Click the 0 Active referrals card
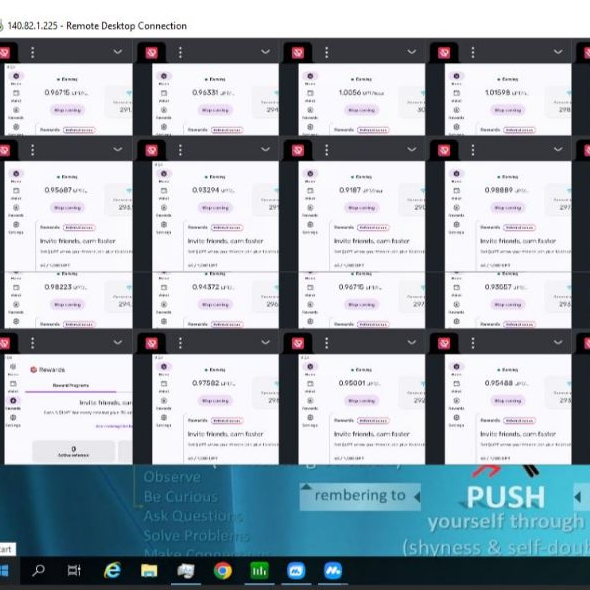This screenshot has height=590, width=590. pos(74,452)
